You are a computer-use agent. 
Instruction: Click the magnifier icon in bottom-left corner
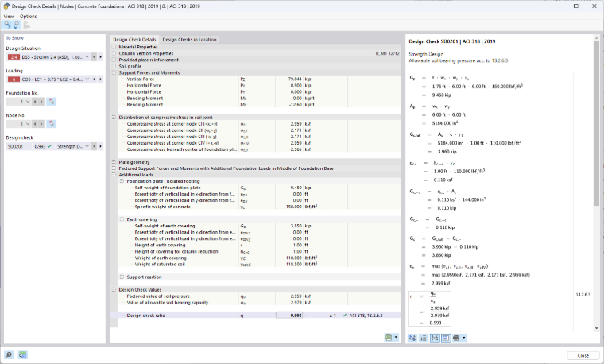(x=9, y=354)
